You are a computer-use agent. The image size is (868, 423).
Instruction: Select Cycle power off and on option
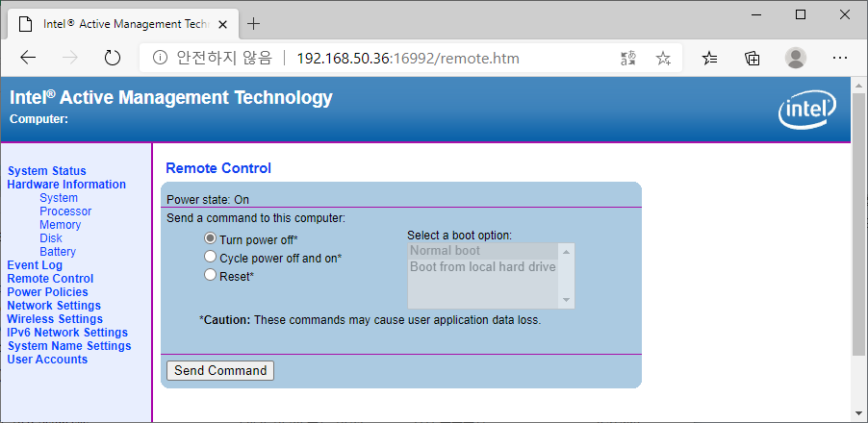(210, 257)
